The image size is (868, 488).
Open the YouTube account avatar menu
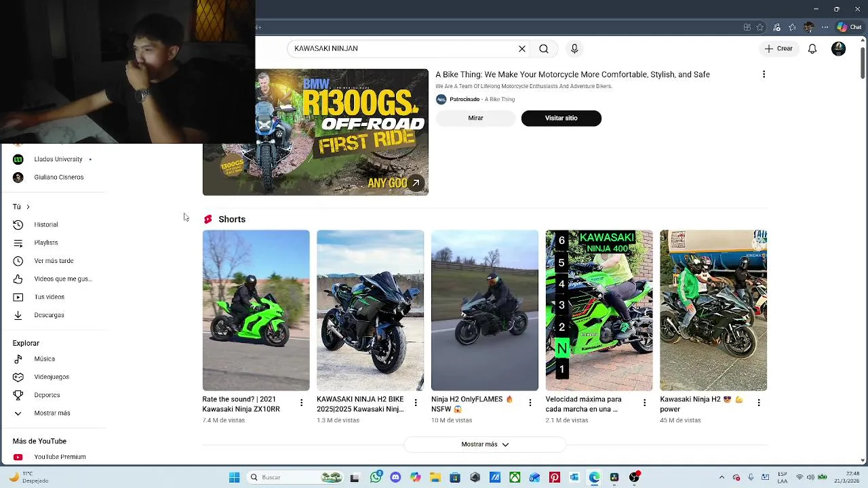(839, 49)
